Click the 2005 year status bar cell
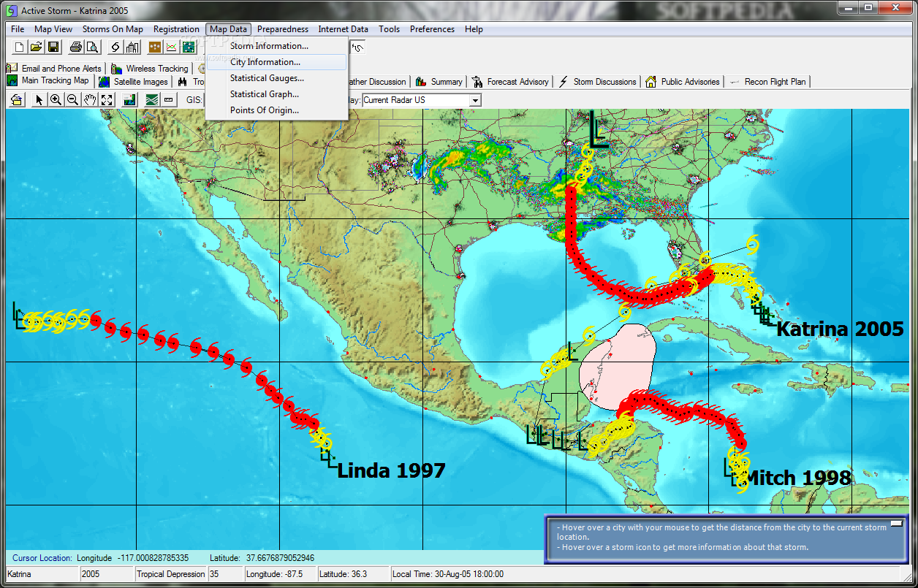Image resolution: width=918 pixels, height=588 pixels. [107, 574]
